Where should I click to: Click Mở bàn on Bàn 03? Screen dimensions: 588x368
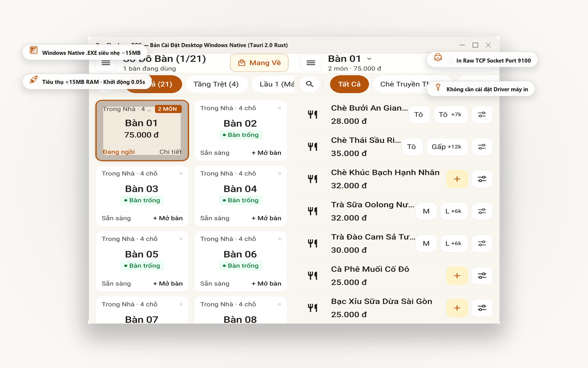tap(168, 218)
